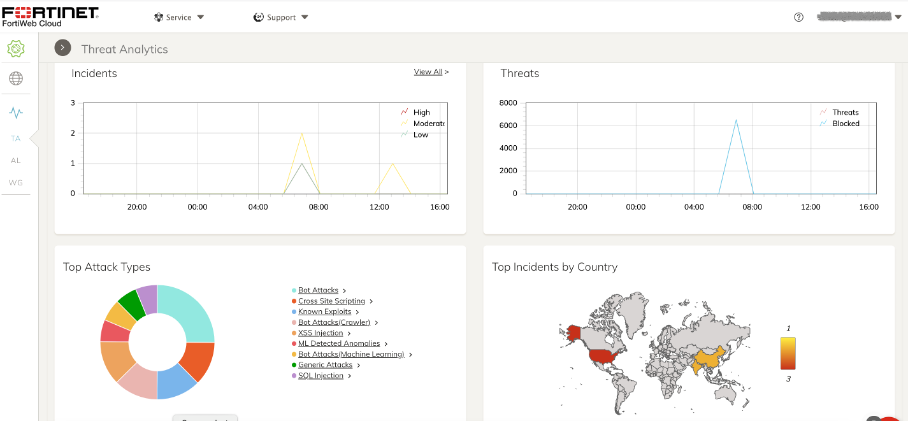Open the Cross Site Scripting attack link
908x422 pixels.
pos(331,301)
